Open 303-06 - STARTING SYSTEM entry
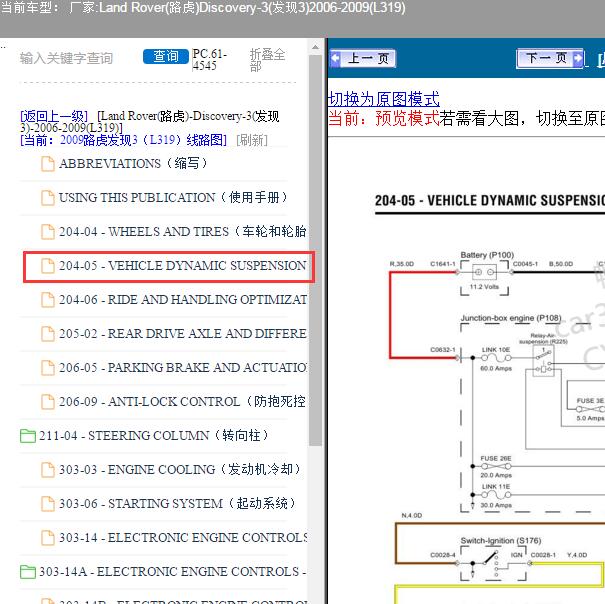The image size is (605, 604). point(177,503)
